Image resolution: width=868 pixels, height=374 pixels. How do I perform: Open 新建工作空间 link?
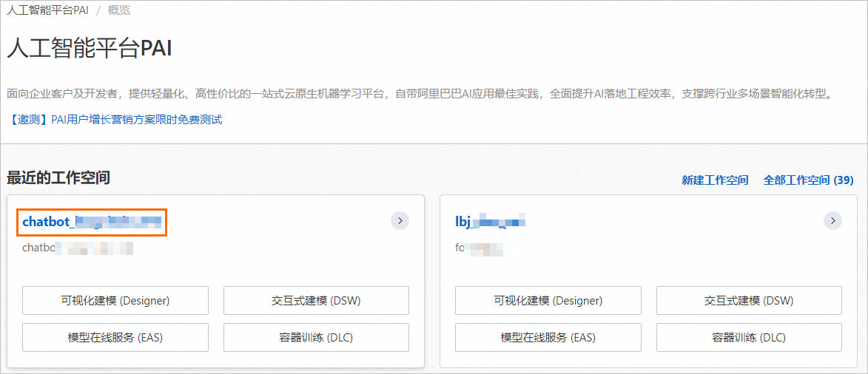pos(716,180)
